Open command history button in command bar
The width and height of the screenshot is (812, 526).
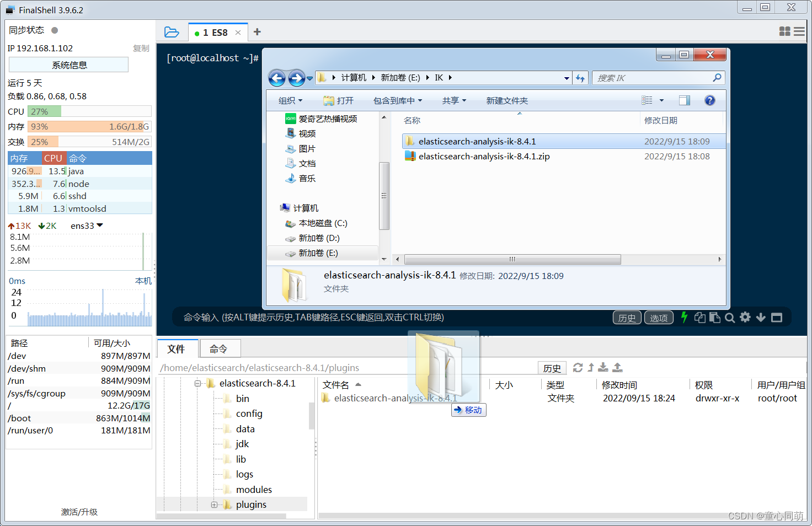click(x=627, y=318)
